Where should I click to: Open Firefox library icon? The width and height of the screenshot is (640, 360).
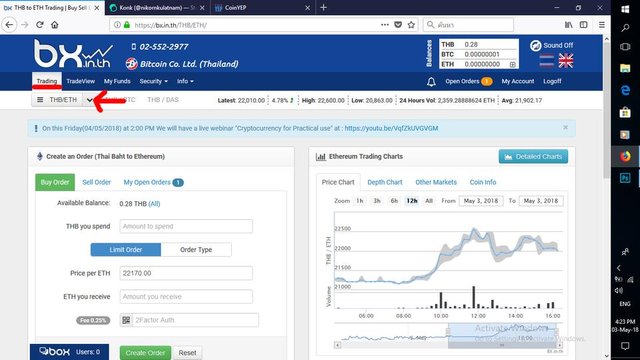(x=569, y=25)
